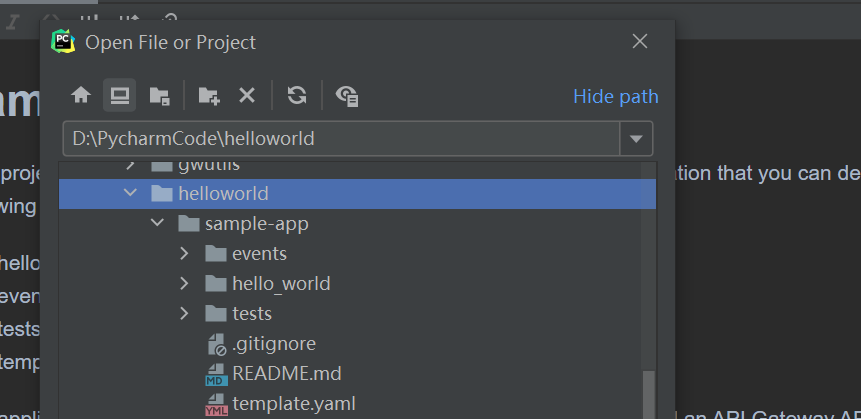Image resolution: width=861 pixels, height=419 pixels.
Task: Click the PyCharm logo in dialog title
Action: (x=63, y=42)
